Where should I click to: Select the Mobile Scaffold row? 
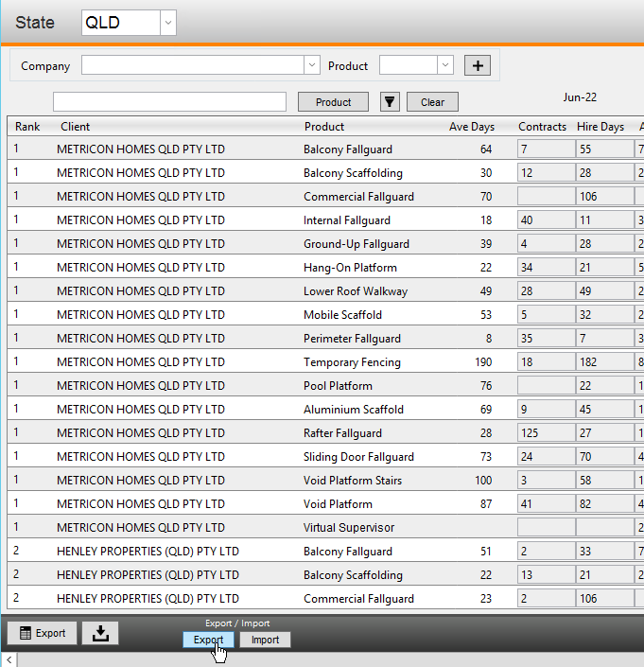point(325,315)
